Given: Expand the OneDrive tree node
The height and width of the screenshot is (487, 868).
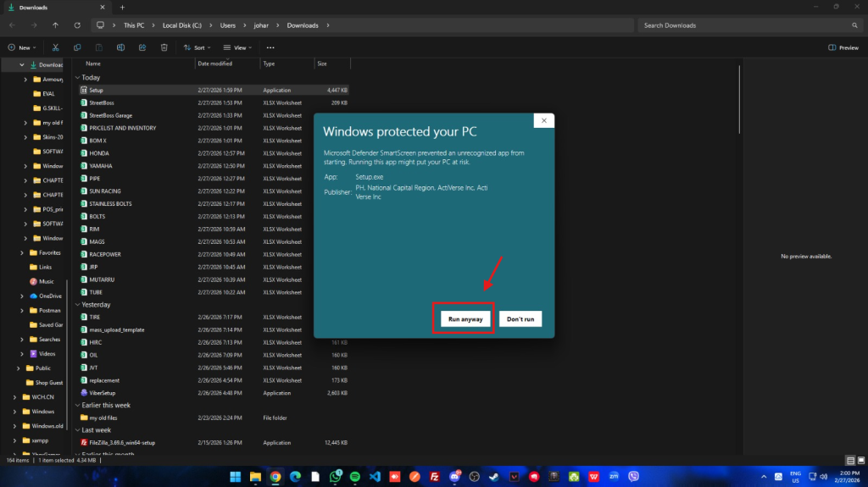Looking at the screenshot, I should pyautogui.click(x=22, y=296).
